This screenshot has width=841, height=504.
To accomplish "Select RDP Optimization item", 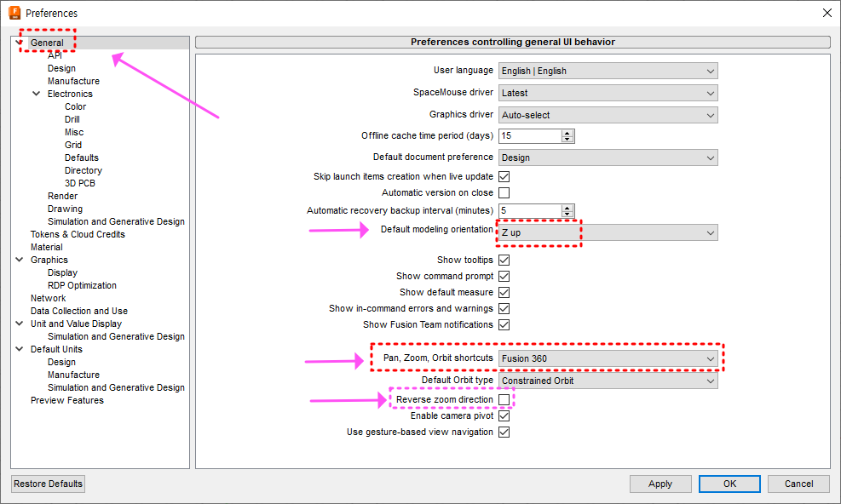I will coord(82,285).
